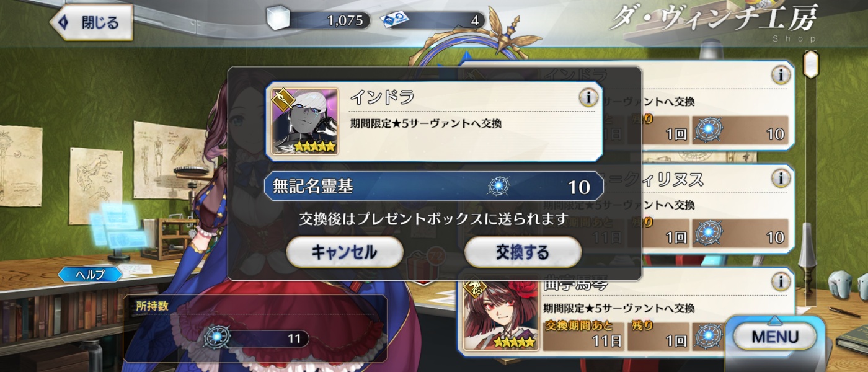
Task: Click the shop list scrollbar handle
Action: [810, 64]
